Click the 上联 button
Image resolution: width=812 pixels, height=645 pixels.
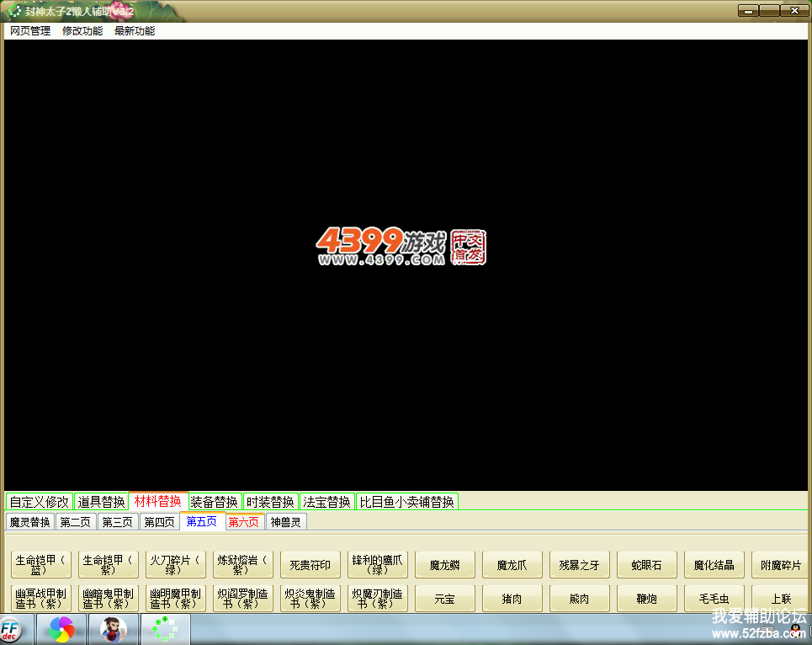coord(780,599)
